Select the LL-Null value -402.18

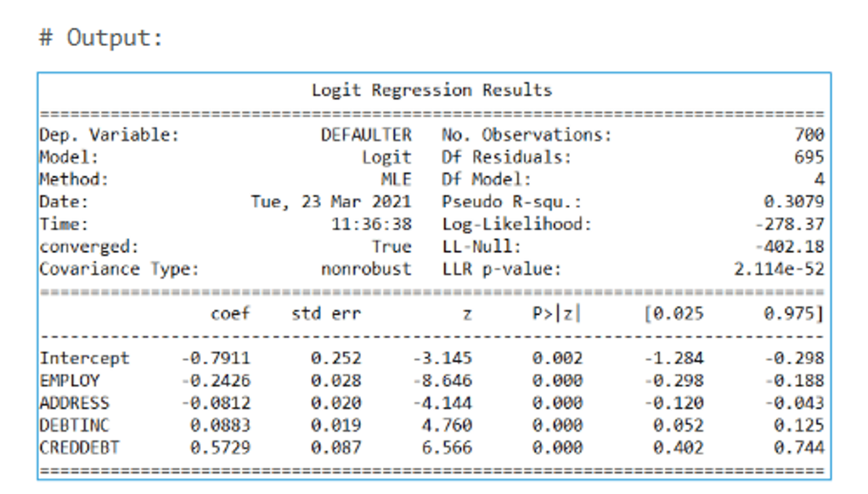tap(789, 246)
